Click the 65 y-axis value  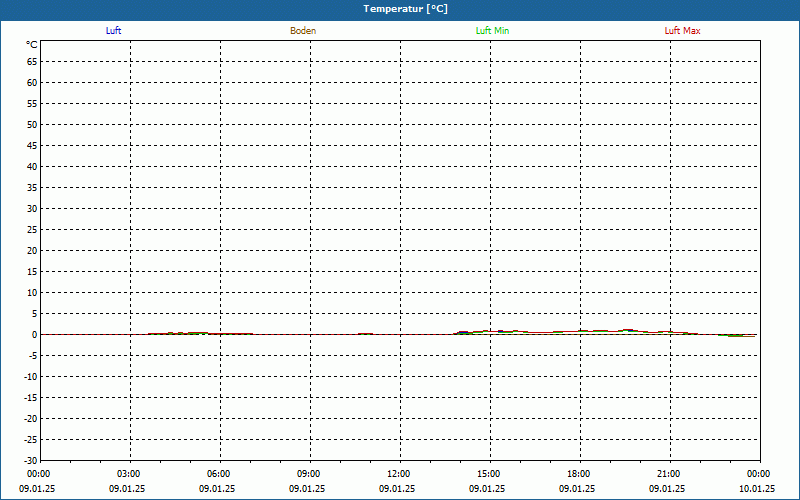coord(33,62)
